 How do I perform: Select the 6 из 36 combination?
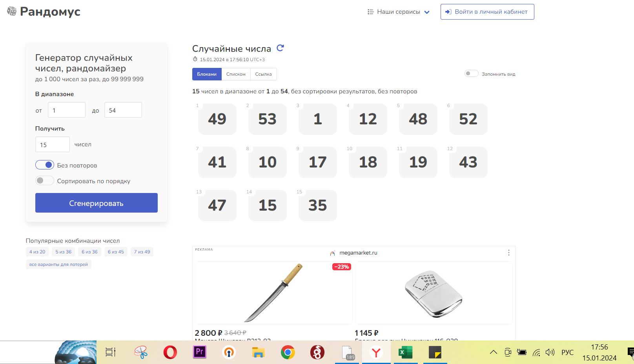click(x=89, y=252)
